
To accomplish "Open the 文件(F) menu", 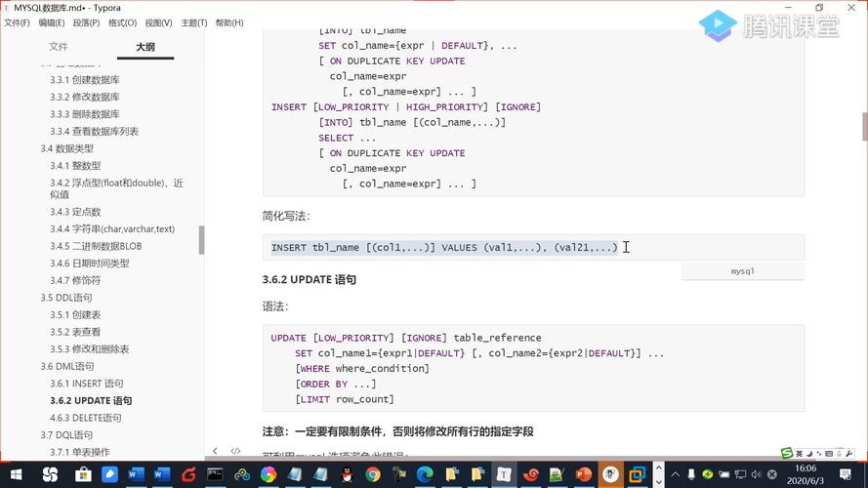I will (18, 22).
